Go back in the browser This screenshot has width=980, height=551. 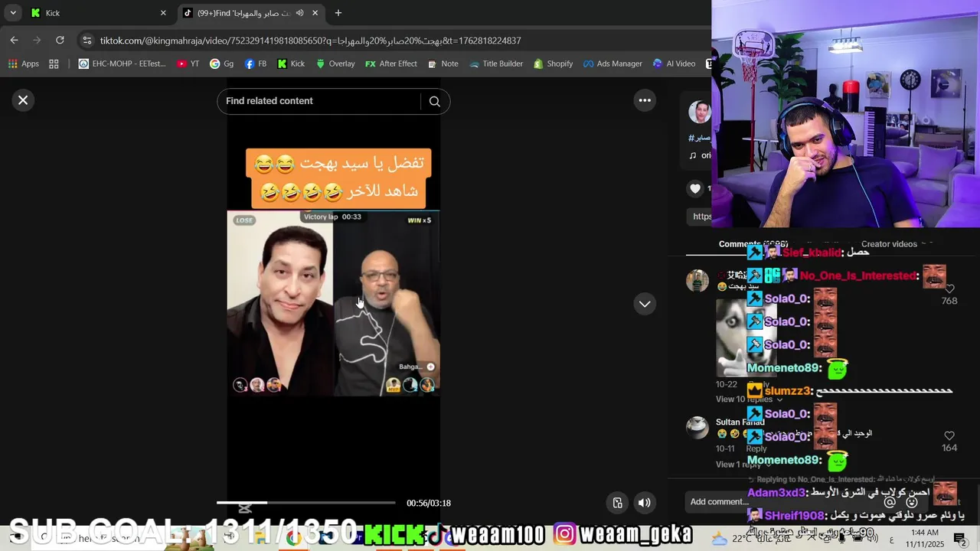pyautogui.click(x=14, y=41)
